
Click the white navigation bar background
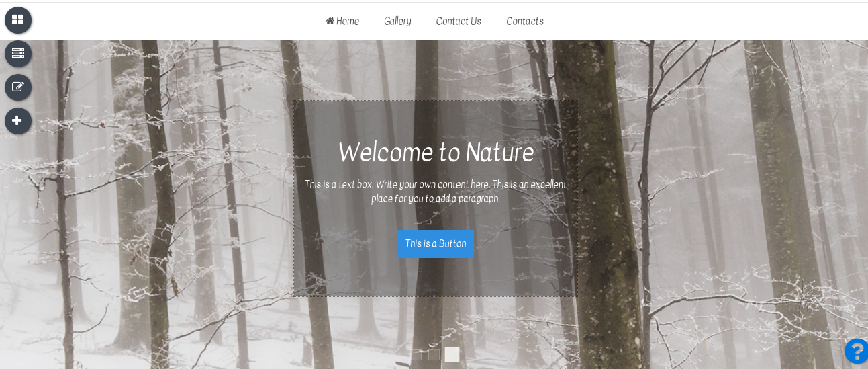click(x=671, y=21)
